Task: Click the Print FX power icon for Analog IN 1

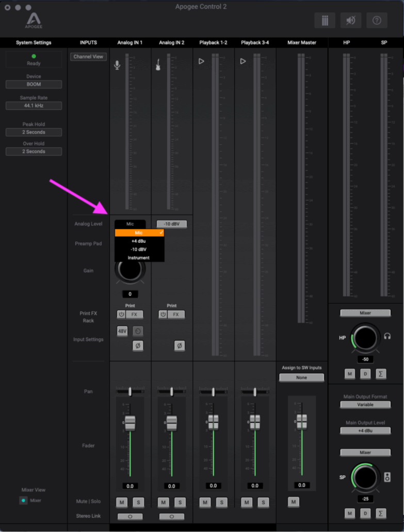Action: (121, 314)
